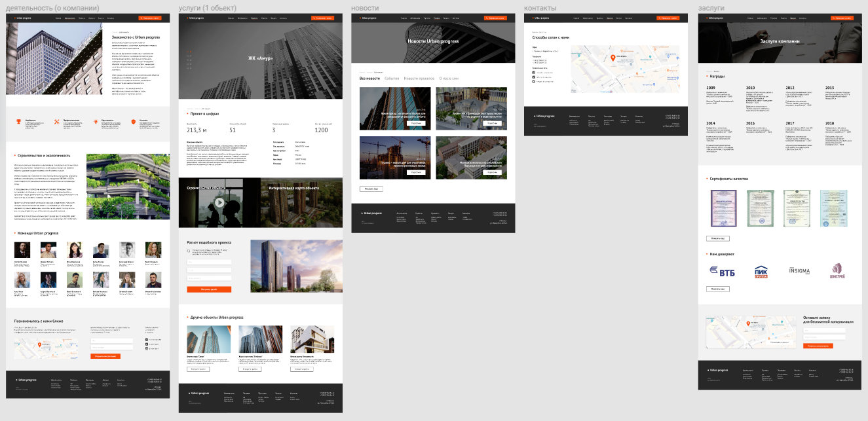Click the orange map pin on the контакты map

pos(613,58)
